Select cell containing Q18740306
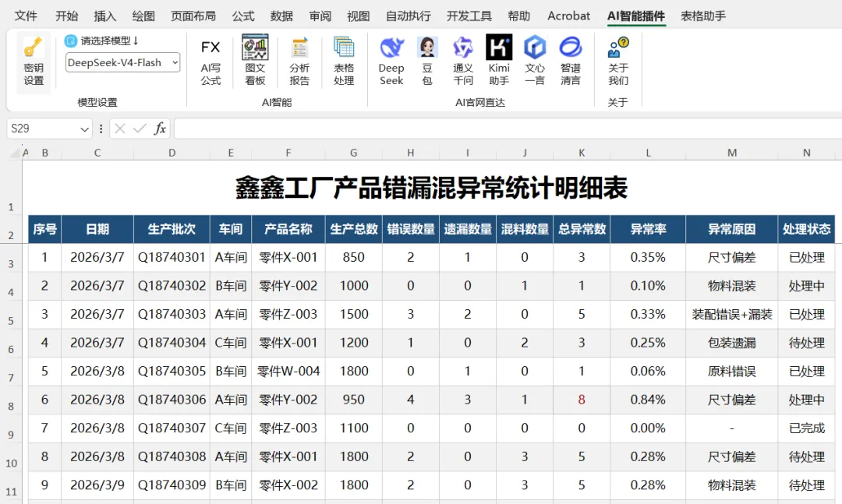The height and width of the screenshot is (504, 842). (x=172, y=400)
